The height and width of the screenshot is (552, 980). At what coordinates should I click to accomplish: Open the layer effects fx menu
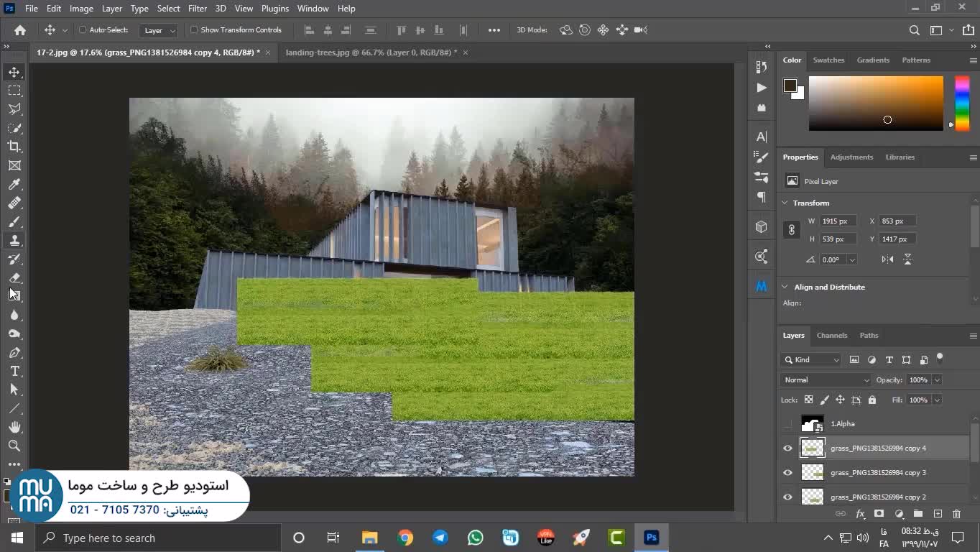tap(860, 514)
